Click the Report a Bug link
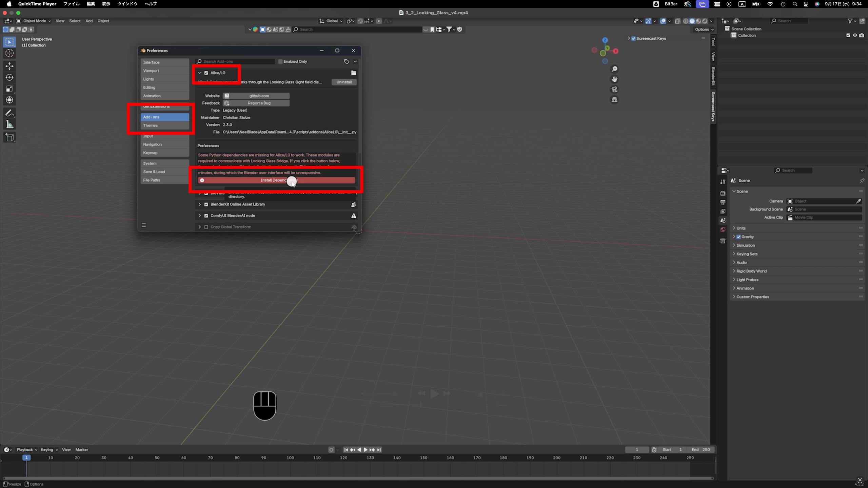The width and height of the screenshot is (868, 488). tap(257, 103)
